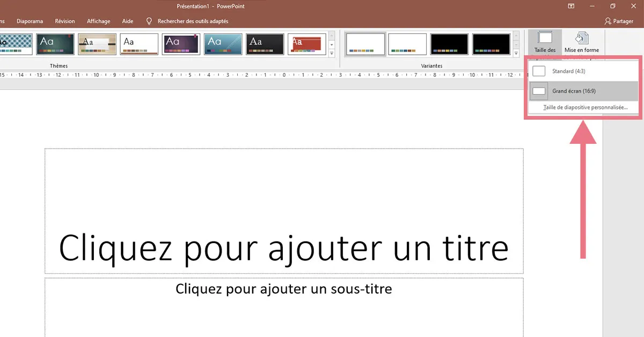The image size is (644, 337).
Task: Select the second white variant thumbnail
Action: click(x=407, y=44)
